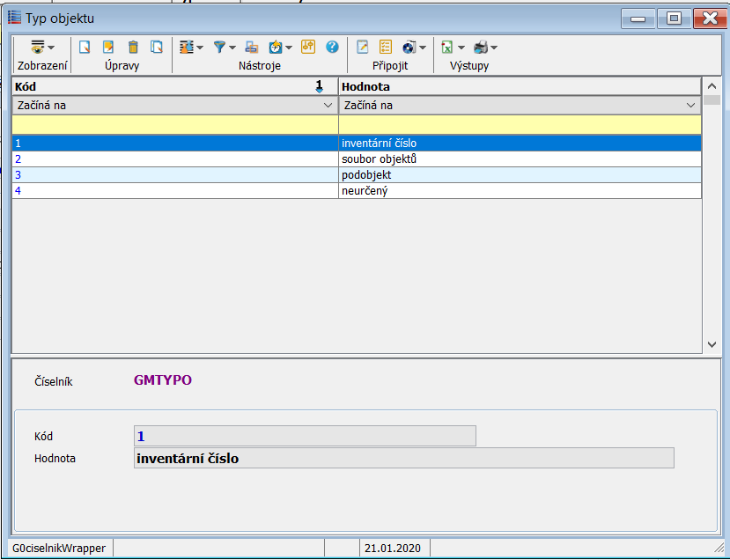Click the trash can delete icon
Image resolution: width=730 pixels, height=560 pixels.
[x=133, y=47]
